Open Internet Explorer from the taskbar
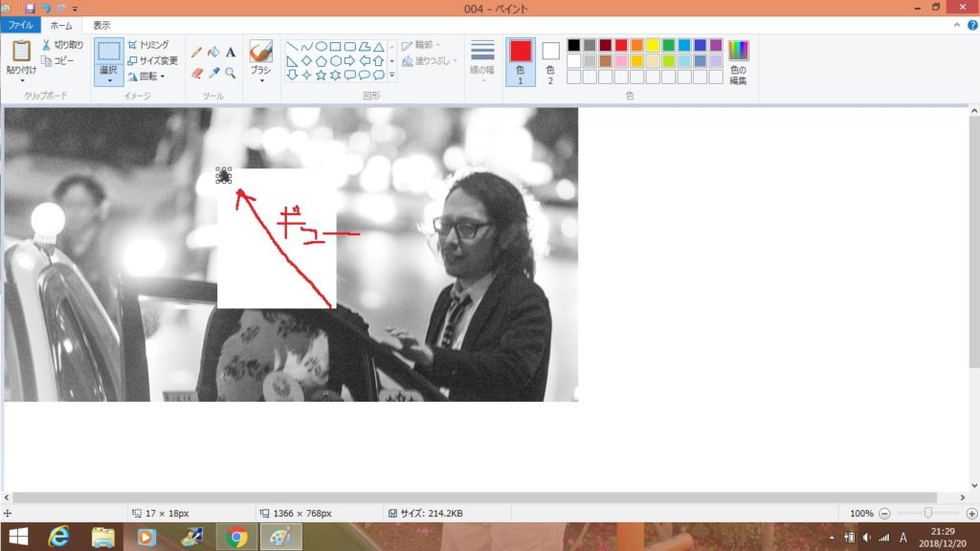The height and width of the screenshot is (551, 980). (59, 538)
